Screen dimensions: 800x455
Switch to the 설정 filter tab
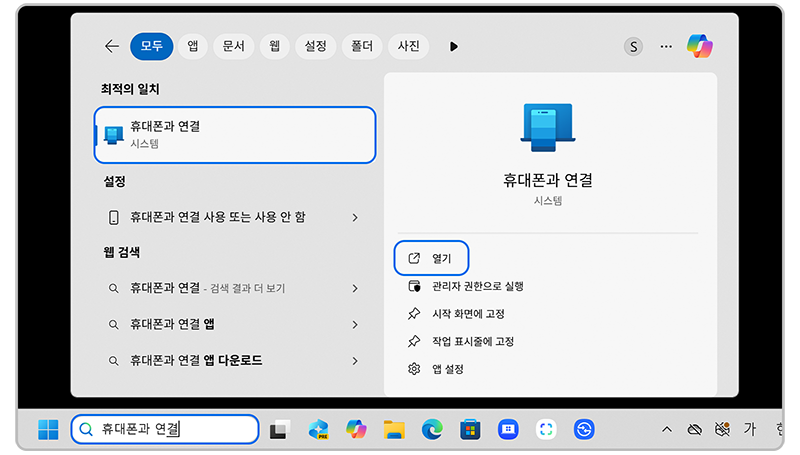point(315,46)
